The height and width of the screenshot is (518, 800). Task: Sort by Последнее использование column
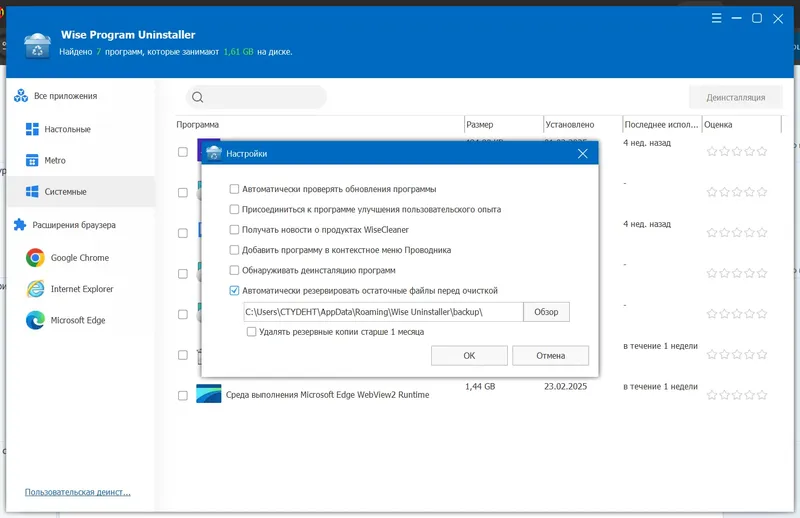pos(661,125)
